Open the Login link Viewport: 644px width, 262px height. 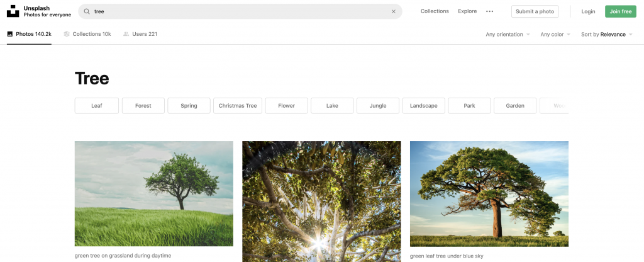tap(588, 11)
